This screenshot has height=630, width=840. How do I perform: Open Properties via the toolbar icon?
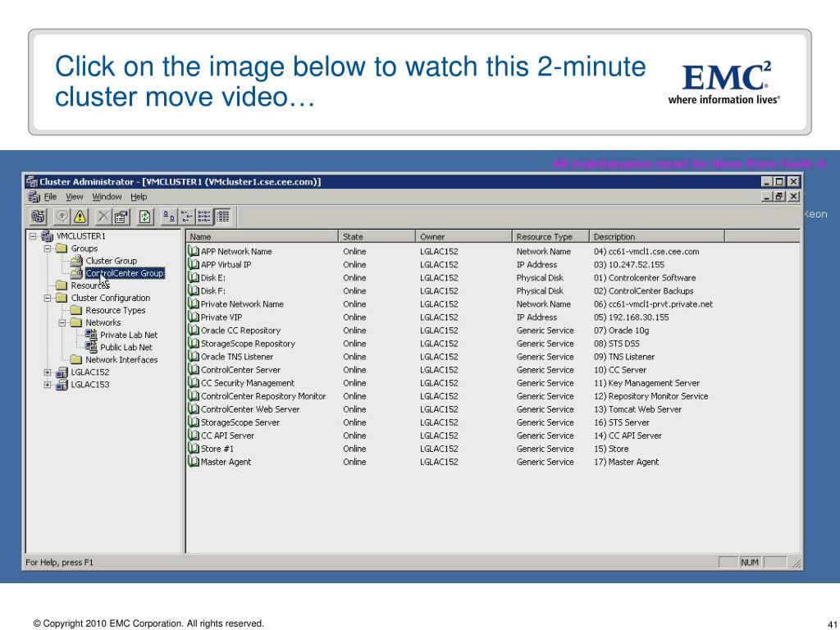click(x=121, y=217)
